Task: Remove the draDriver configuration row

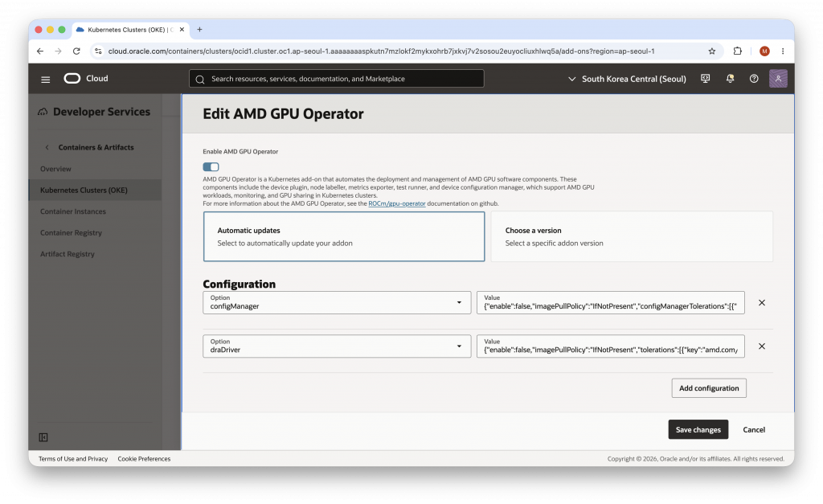Action: [x=762, y=346]
